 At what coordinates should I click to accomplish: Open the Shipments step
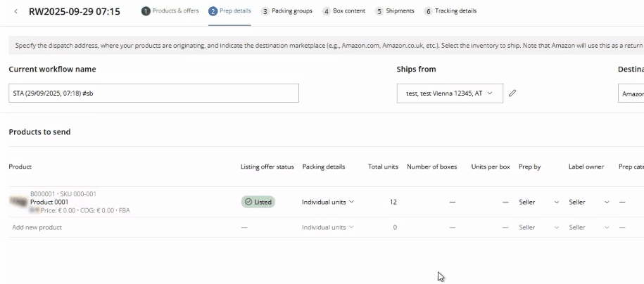(395, 11)
